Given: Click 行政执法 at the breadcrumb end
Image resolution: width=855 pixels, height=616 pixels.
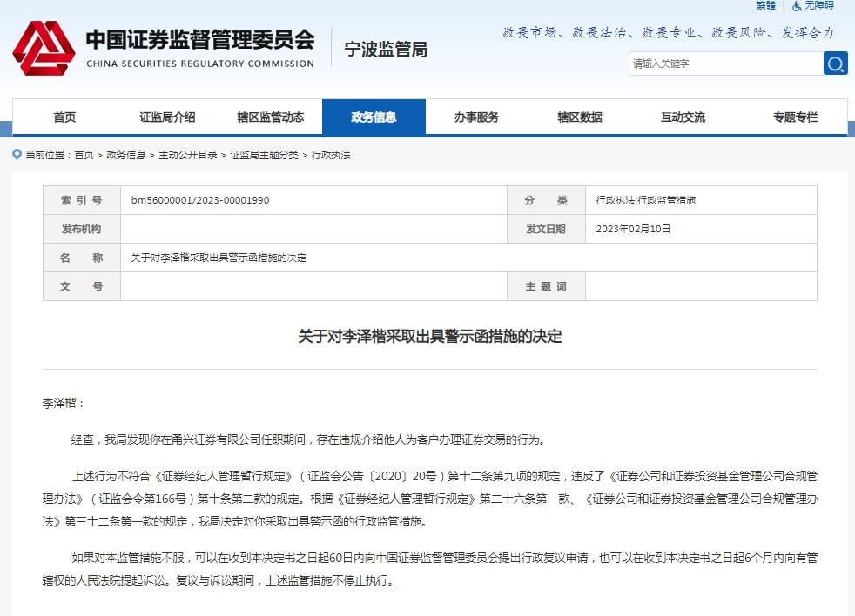Looking at the screenshot, I should tap(331, 155).
